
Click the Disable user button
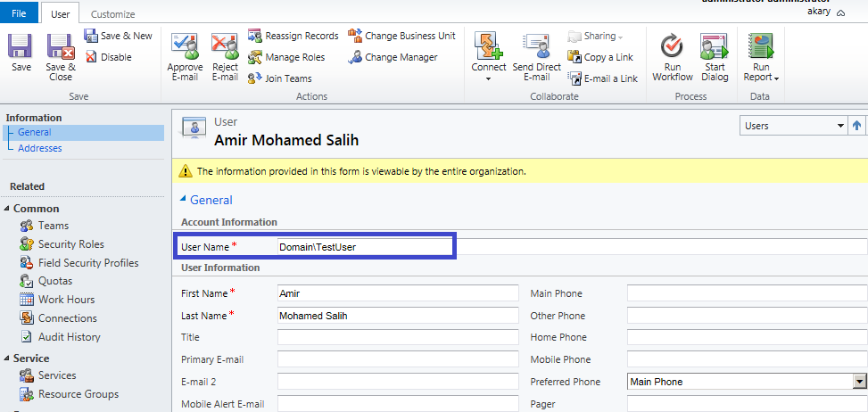(108, 56)
